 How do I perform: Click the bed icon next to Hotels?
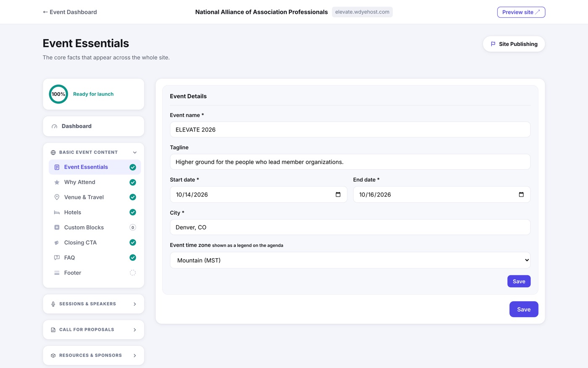pyautogui.click(x=57, y=212)
